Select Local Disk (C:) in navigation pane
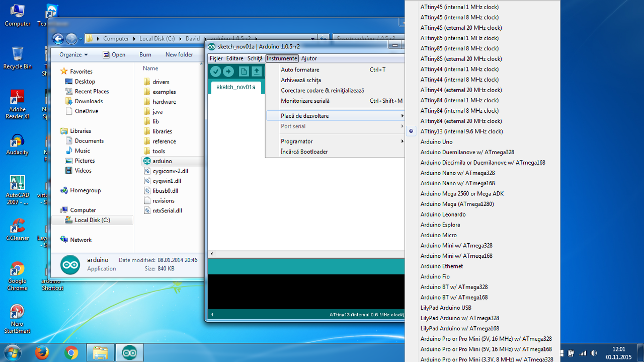This screenshot has height=362, width=644. click(x=93, y=220)
